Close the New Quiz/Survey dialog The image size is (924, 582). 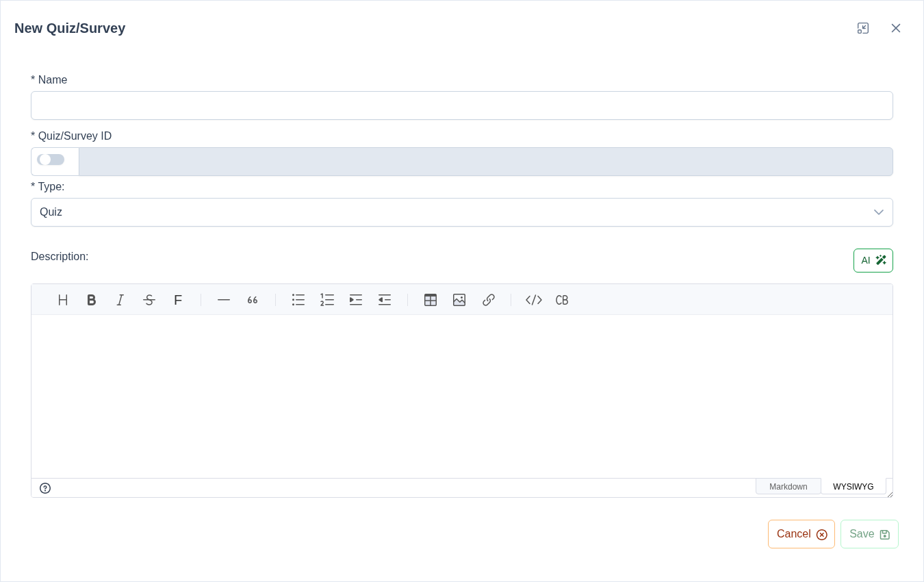(896, 28)
